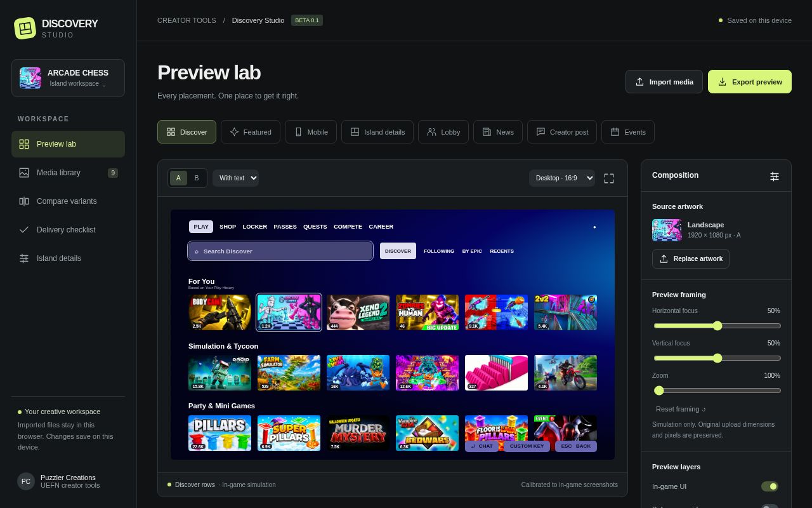Adjust the Horizontal focus slider
The image size is (812, 508).
(717, 326)
